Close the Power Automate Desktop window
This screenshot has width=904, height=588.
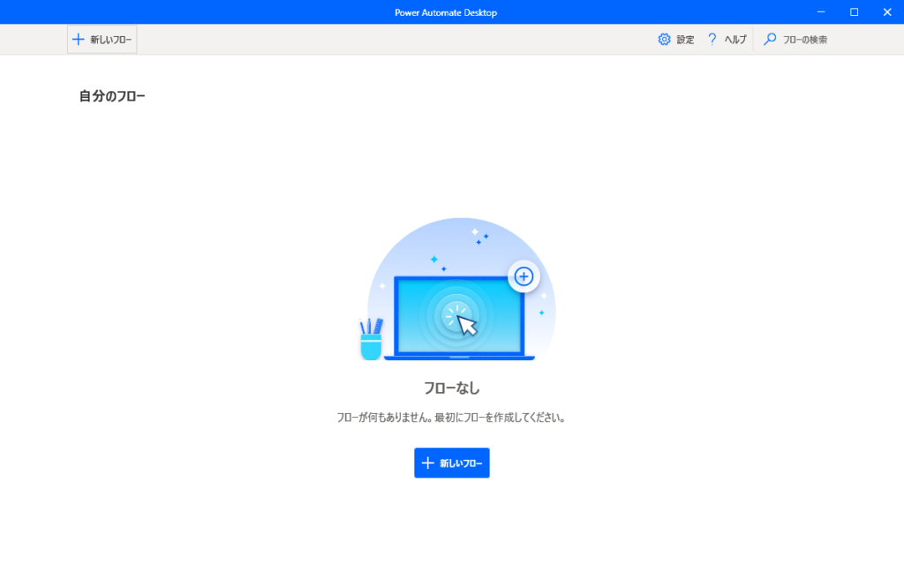[x=887, y=12]
